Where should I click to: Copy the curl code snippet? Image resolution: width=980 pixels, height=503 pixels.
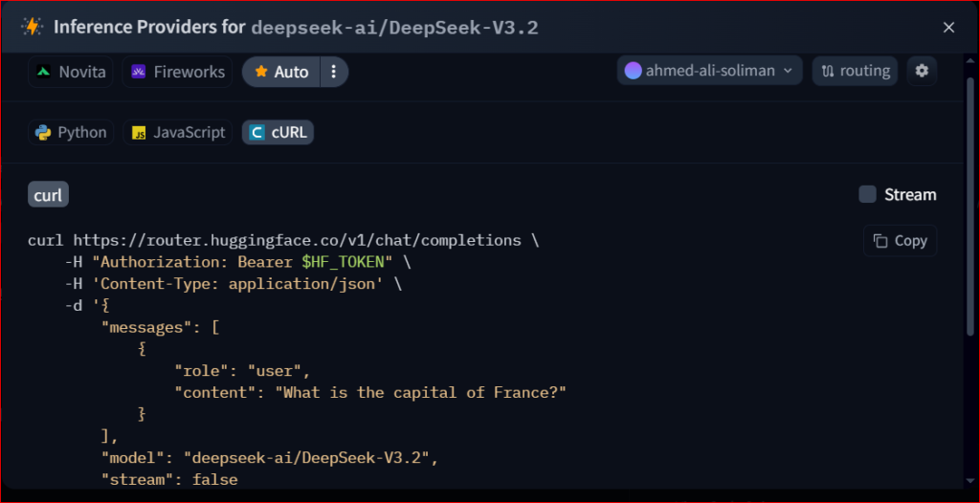coord(900,241)
